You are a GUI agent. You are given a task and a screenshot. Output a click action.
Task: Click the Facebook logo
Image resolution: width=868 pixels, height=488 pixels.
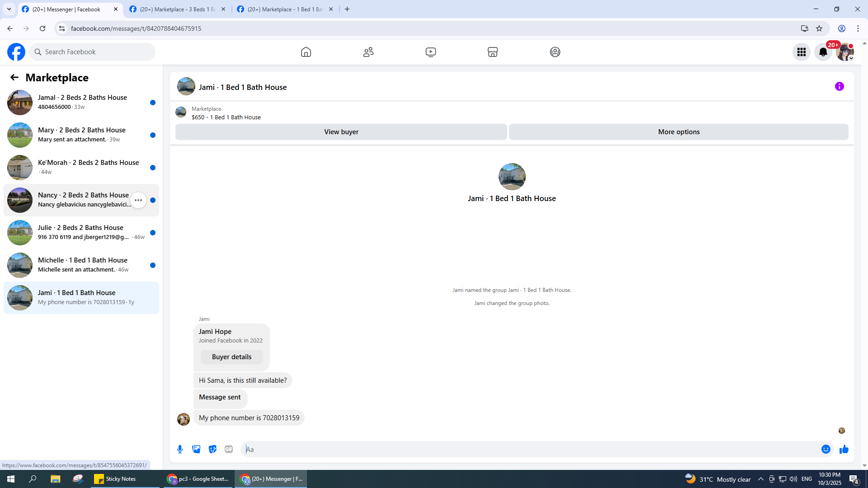point(16,52)
